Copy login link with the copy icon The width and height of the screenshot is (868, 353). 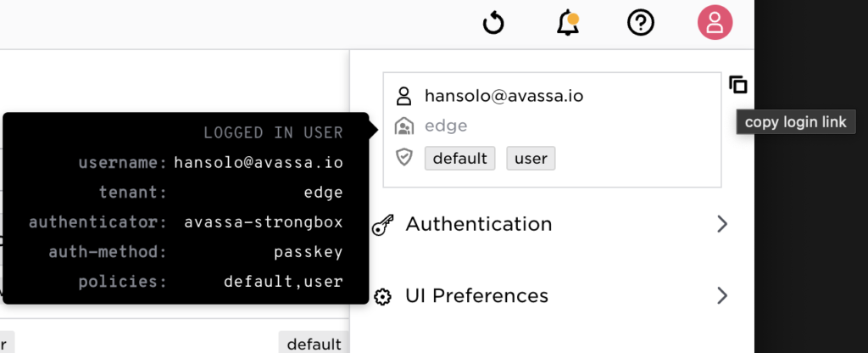tap(738, 85)
